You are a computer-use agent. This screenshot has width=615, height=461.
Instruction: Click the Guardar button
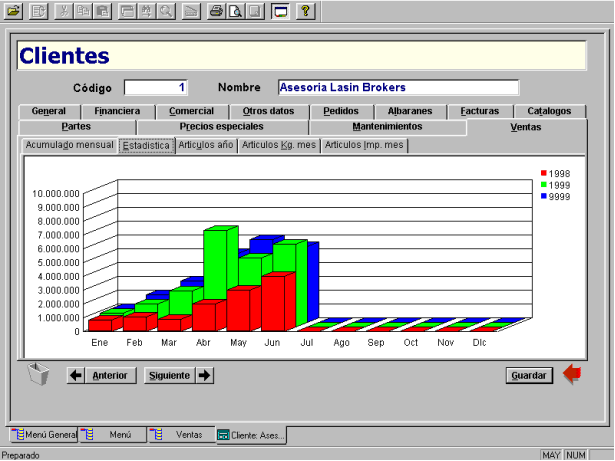pyautogui.click(x=529, y=375)
